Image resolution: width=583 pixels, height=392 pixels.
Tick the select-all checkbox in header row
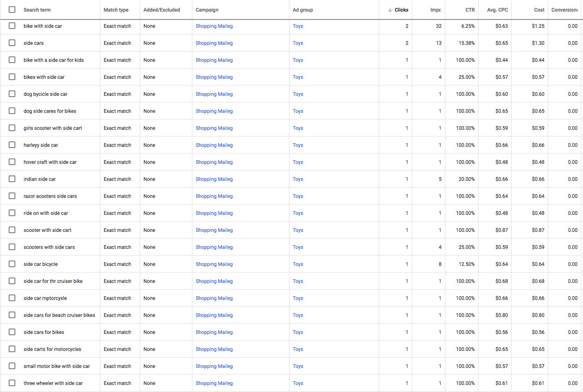point(12,10)
